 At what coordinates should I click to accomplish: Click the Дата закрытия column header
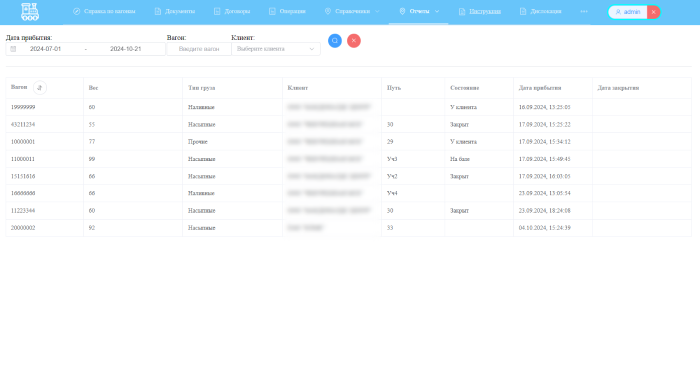click(618, 88)
